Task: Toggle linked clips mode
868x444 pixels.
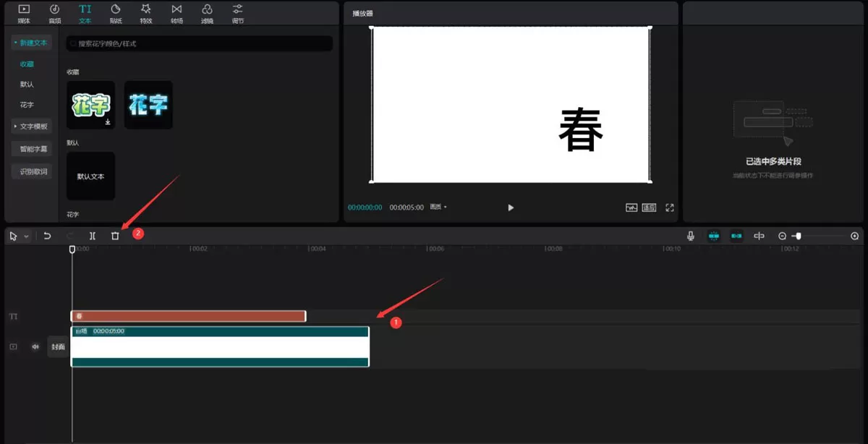Action: click(737, 236)
